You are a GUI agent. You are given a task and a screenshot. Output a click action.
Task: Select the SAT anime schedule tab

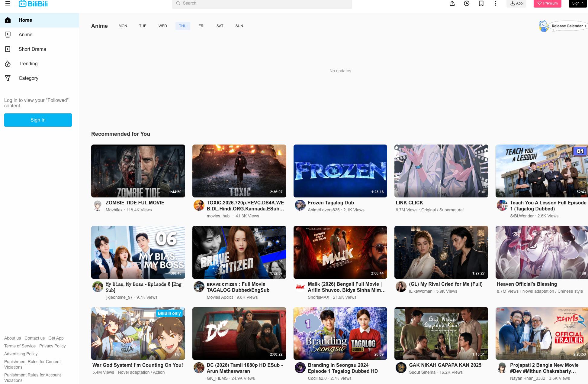pyautogui.click(x=220, y=26)
